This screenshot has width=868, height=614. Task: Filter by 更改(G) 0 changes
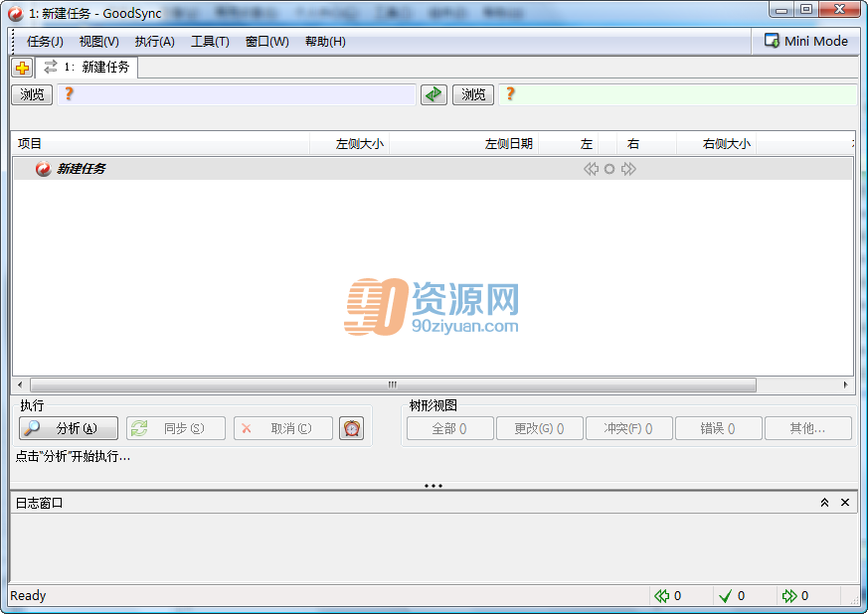540,428
